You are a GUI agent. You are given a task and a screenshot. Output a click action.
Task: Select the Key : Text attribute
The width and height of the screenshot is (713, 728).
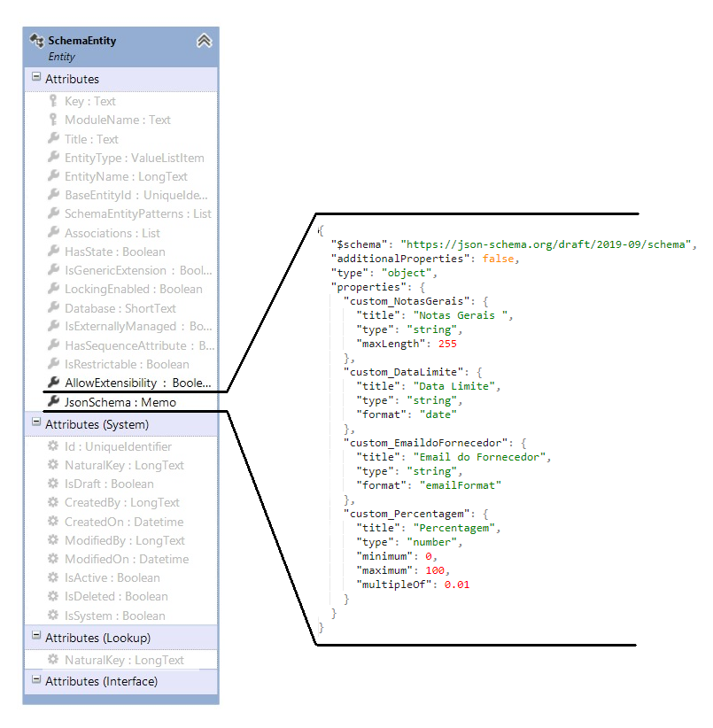click(90, 101)
